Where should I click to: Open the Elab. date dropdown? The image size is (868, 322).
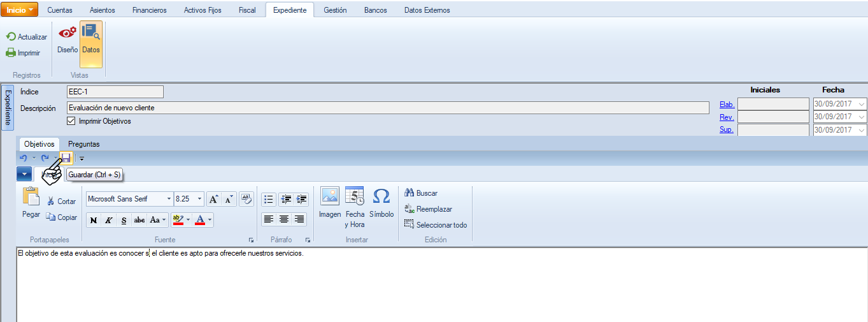862,105
